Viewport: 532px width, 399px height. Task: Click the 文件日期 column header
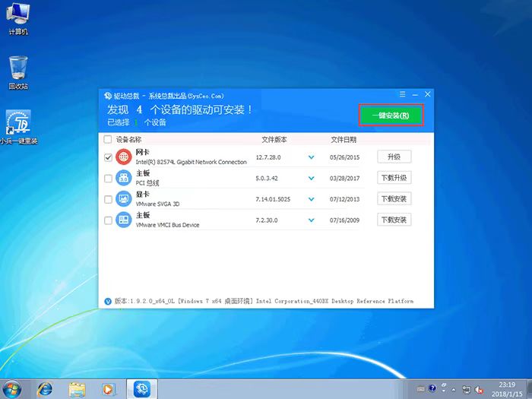pyautogui.click(x=344, y=139)
